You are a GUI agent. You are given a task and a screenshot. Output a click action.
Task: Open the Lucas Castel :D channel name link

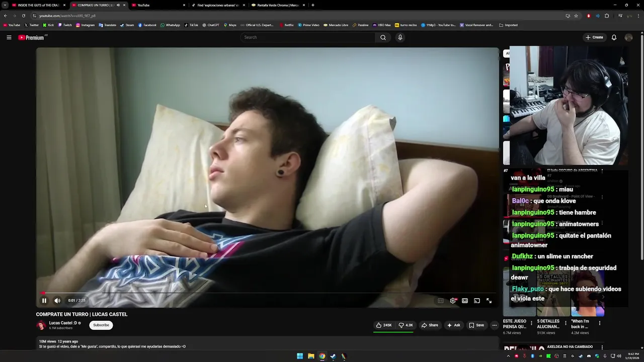(x=63, y=323)
